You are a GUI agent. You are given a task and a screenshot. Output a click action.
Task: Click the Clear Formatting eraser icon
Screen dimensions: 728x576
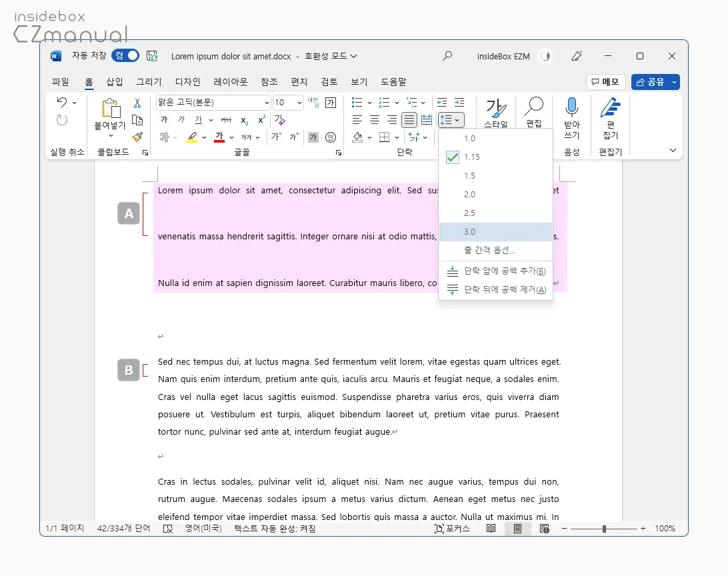click(279, 120)
